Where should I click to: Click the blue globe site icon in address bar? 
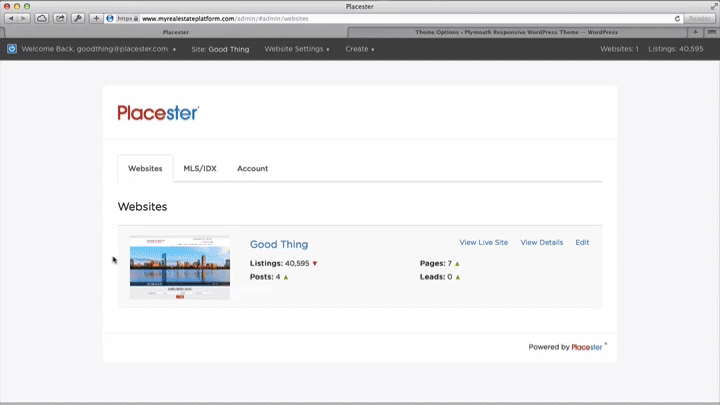tap(110, 18)
